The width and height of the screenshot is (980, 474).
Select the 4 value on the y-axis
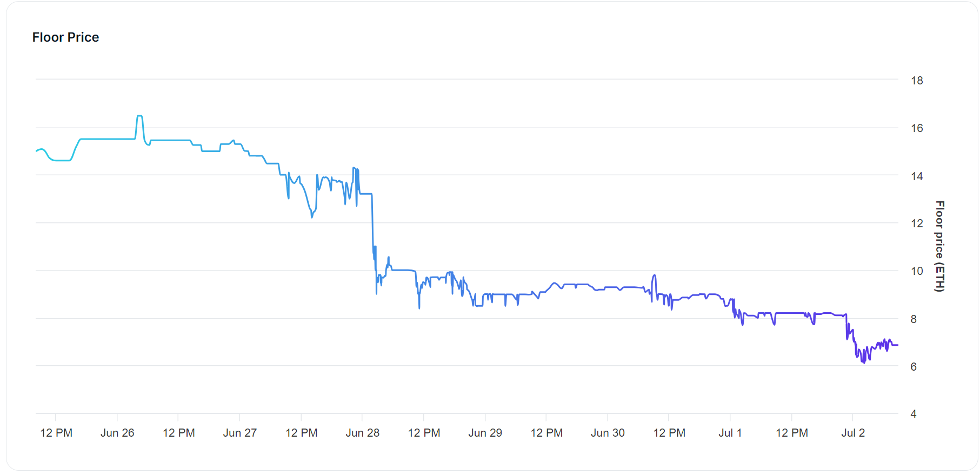pyautogui.click(x=914, y=414)
